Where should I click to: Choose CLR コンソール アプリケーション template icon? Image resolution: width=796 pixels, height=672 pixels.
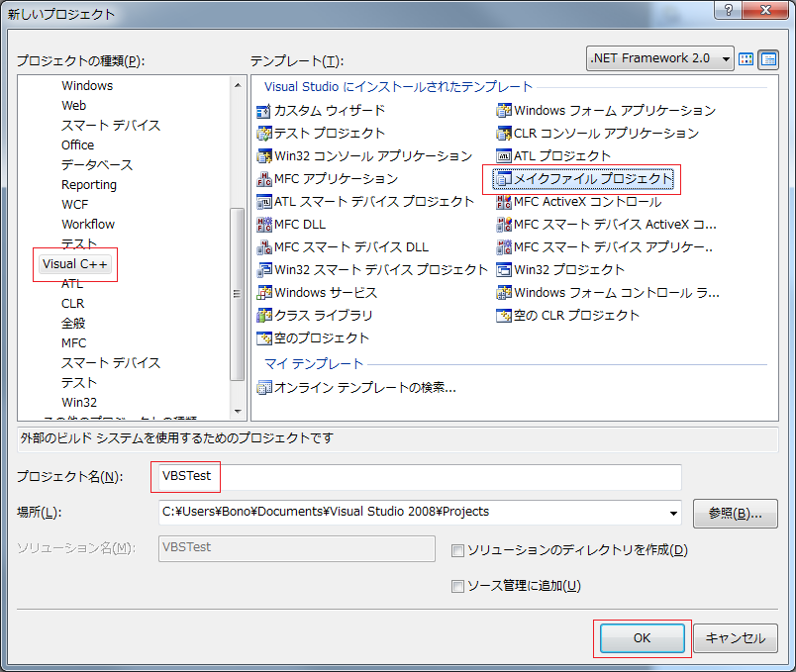[x=504, y=134]
